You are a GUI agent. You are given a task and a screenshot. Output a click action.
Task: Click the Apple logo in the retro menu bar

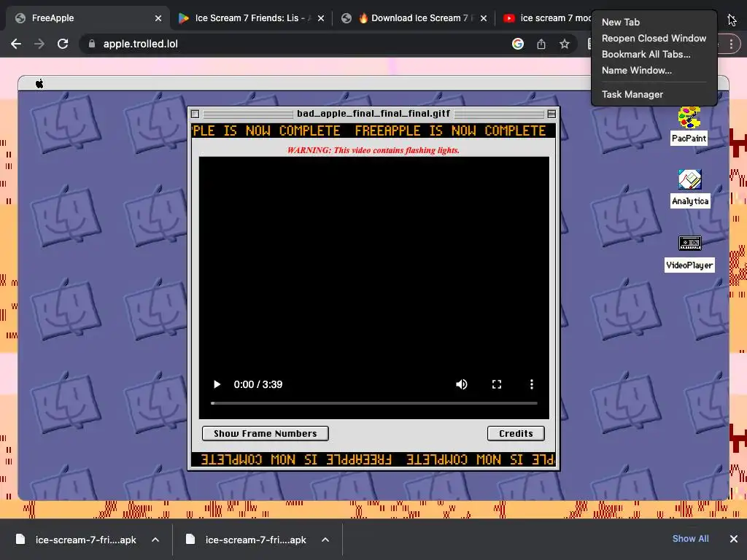[x=39, y=84]
